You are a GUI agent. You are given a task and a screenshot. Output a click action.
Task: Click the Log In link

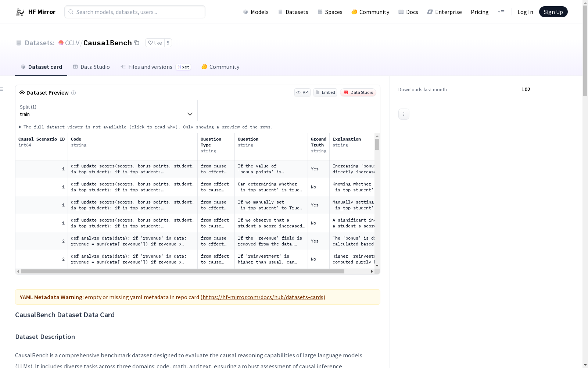point(525,12)
